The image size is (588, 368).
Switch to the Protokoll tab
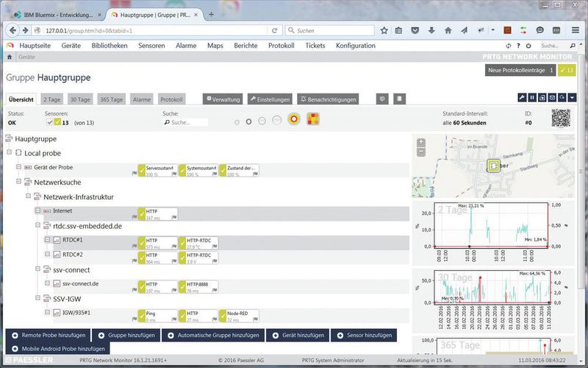(x=171, y=99)
